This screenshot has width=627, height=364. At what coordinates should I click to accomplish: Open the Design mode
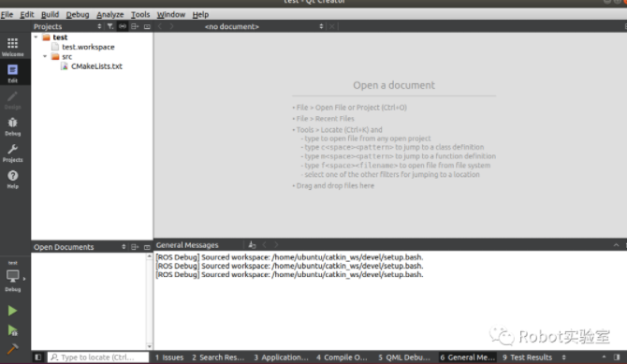click(13, 100)
